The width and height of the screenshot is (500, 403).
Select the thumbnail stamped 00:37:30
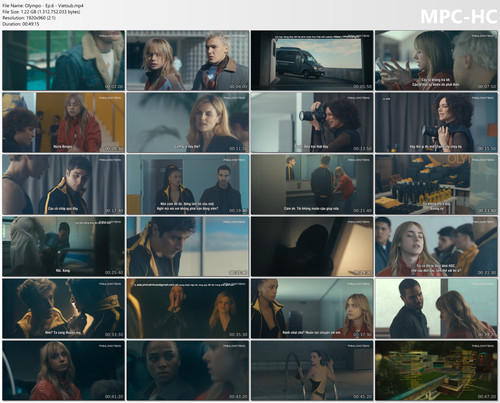click(312, 308)
